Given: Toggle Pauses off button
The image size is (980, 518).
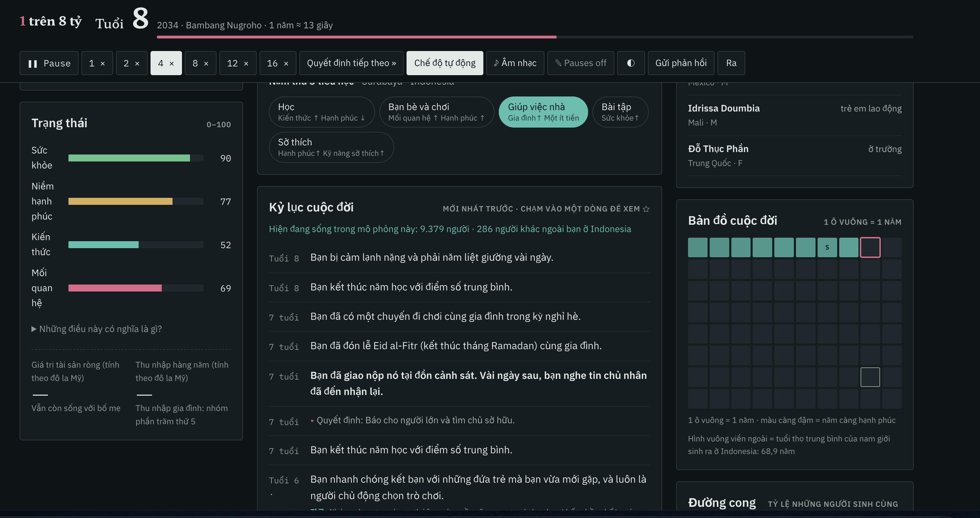Looking at the screenshot, I should (580, 63).
